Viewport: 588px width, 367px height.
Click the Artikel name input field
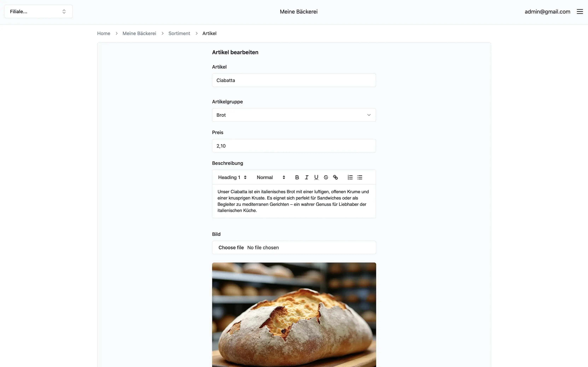(294, 80)
